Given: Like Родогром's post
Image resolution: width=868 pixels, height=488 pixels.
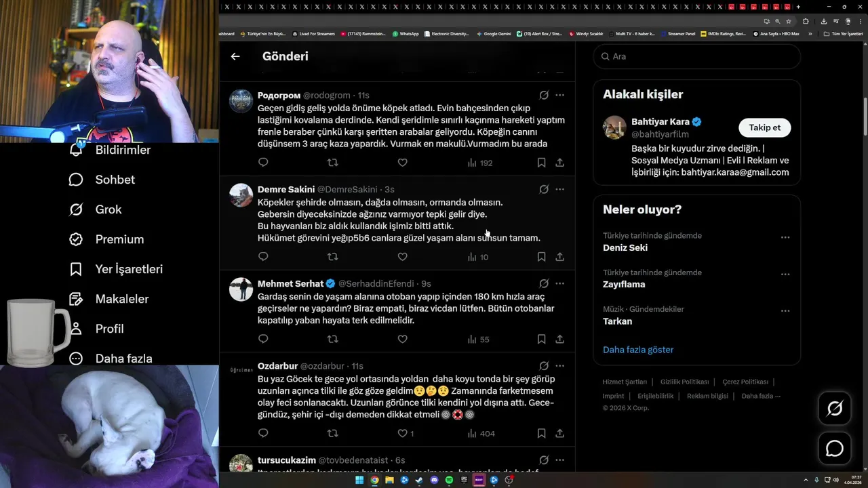Looking at the screenshot, I should 402,163.
